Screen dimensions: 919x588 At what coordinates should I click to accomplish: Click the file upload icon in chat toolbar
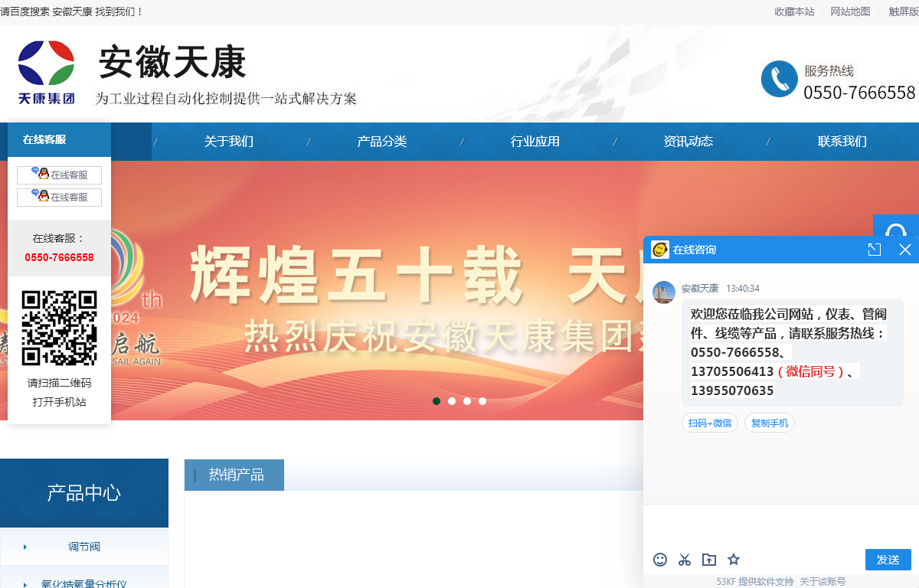[x=708, y=560]
